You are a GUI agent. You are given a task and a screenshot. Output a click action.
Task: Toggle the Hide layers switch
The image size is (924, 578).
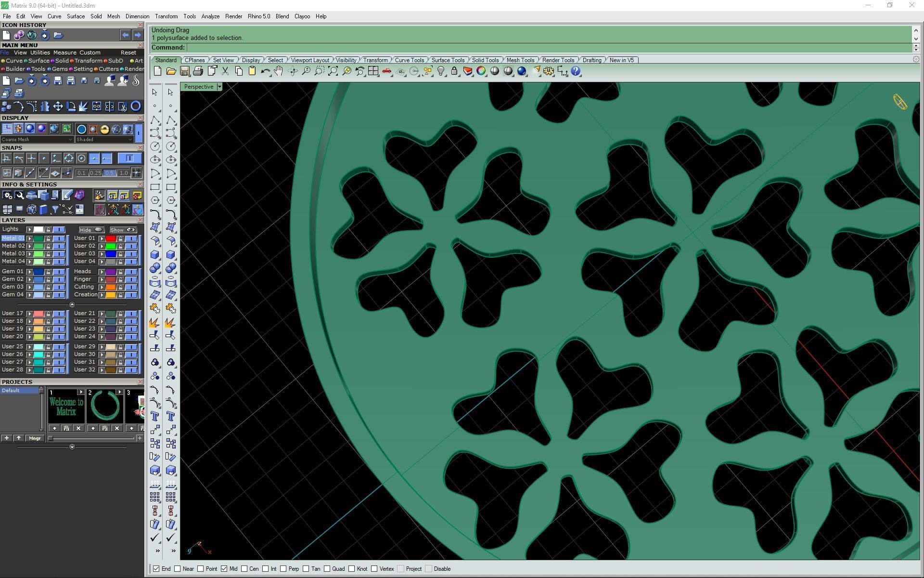tap(92, 230)
